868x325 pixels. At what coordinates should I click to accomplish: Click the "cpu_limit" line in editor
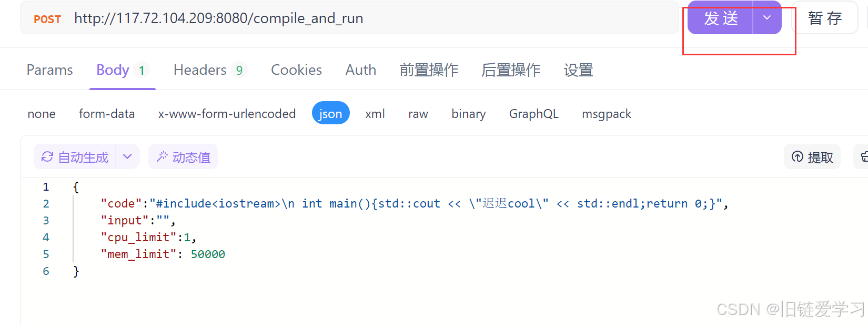pyautogui.click(x=148, y=238)
